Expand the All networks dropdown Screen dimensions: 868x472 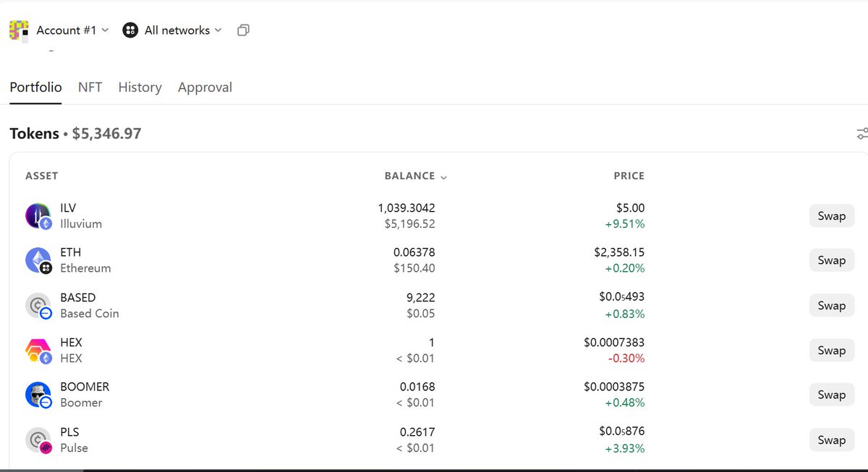coord(184,30)
